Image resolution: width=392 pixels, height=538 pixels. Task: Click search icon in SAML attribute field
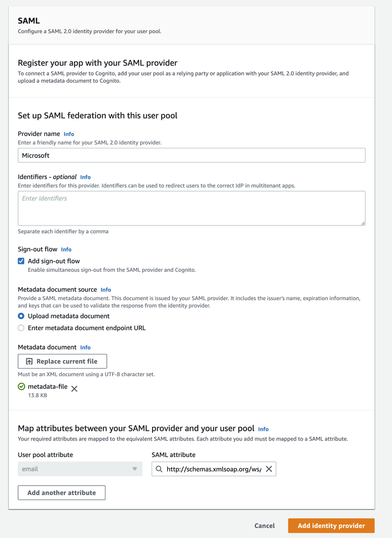159,469
